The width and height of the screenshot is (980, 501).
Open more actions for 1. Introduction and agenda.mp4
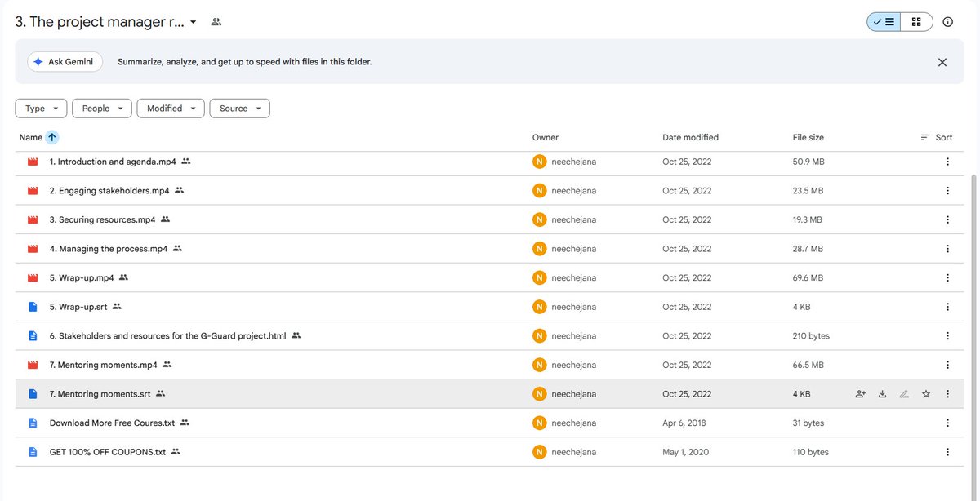pyautogui.click(x=947, y=162)
